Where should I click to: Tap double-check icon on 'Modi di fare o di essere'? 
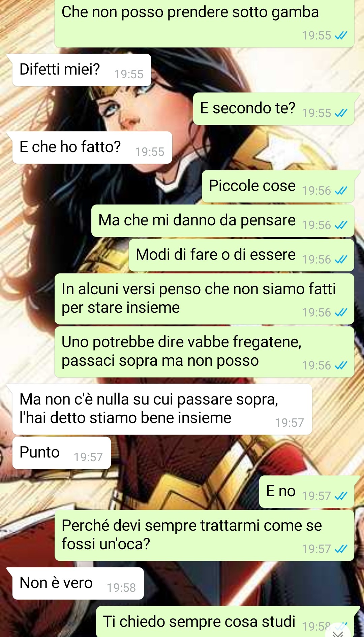tap(341, 259)
